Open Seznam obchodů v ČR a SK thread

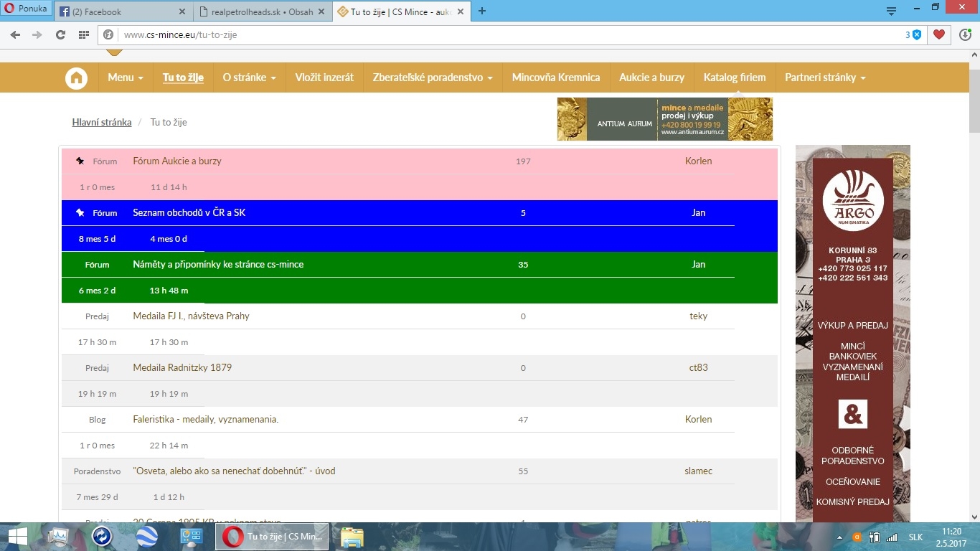(189, 213)
